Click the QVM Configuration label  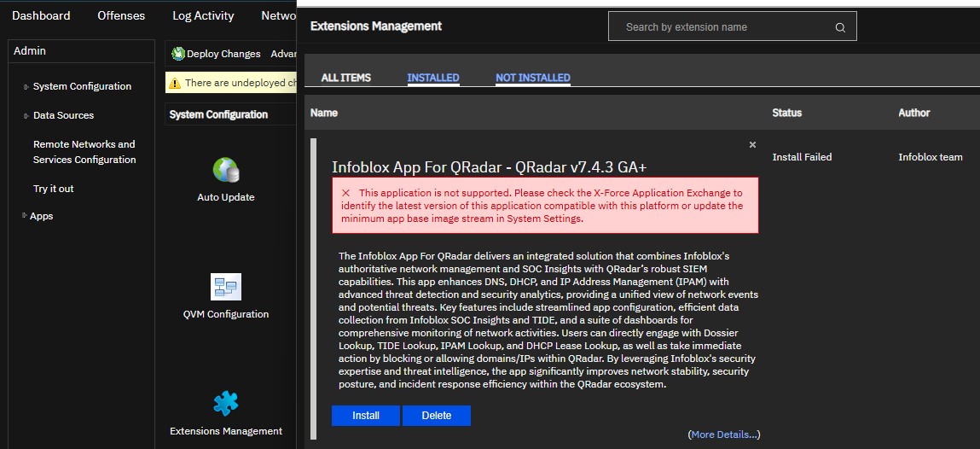pyautogui.click(x=226, y=314)
